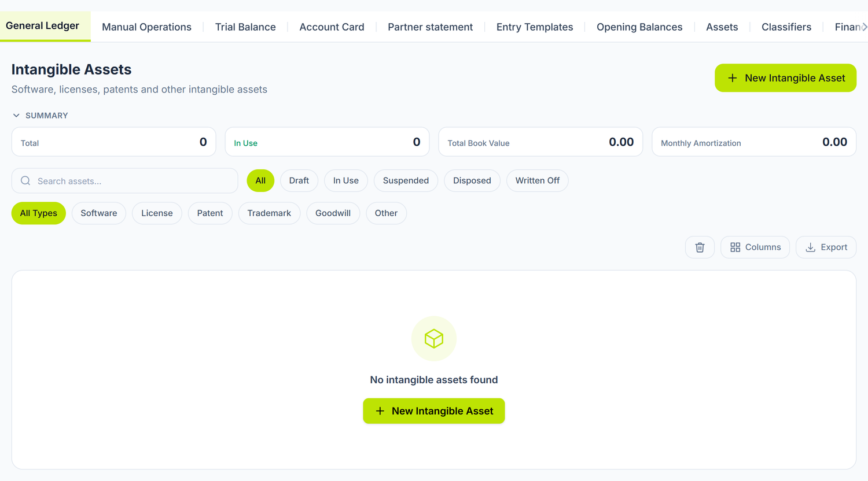Click the Intangible Assets heading
Screen dimensions: 868x481
coord(72,70)
